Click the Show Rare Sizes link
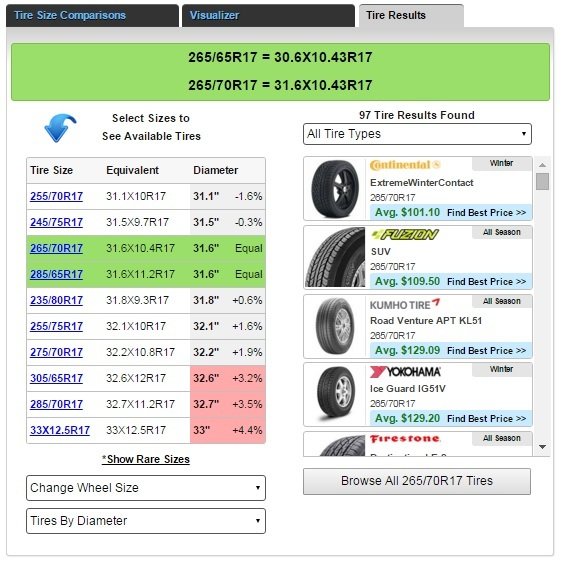The width and height of the screenshot is (562, 566). pos(146,459)
